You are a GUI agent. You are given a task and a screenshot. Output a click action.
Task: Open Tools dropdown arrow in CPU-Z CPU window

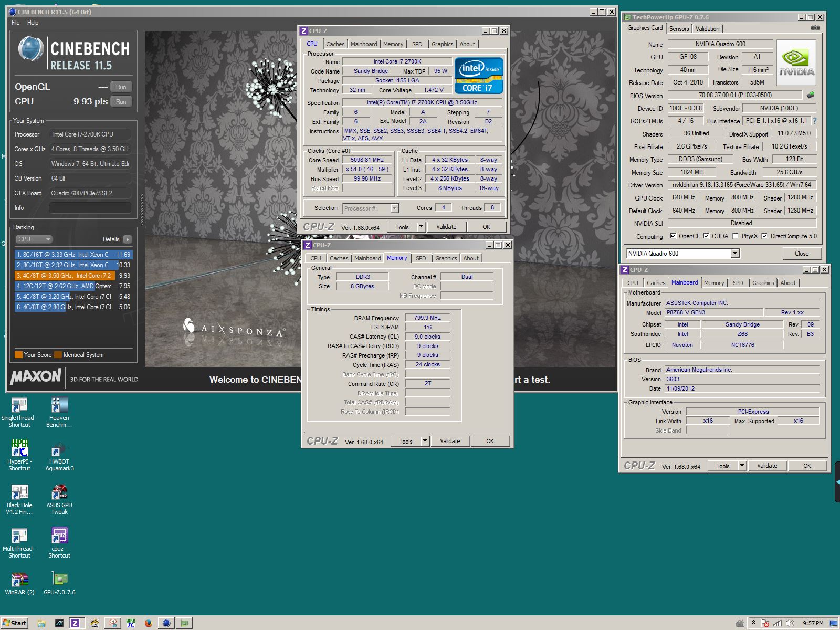421,227
